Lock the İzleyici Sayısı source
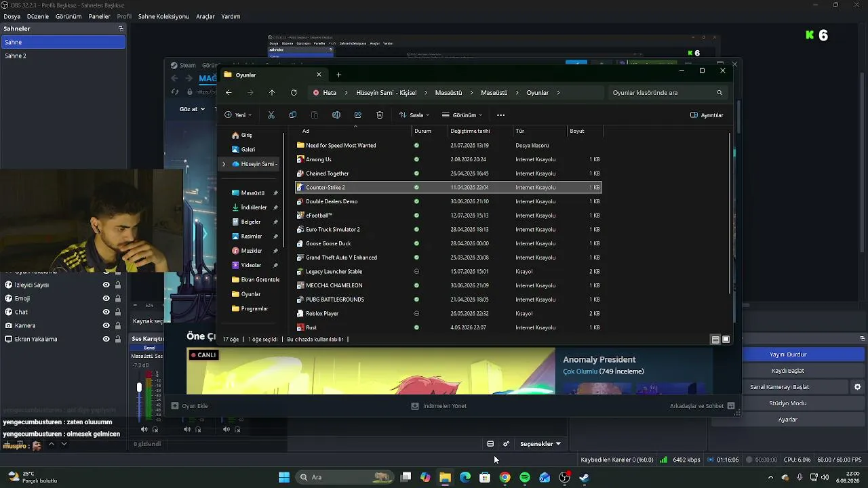The width and height of the screenshot is (868, 488). [118, 285]
